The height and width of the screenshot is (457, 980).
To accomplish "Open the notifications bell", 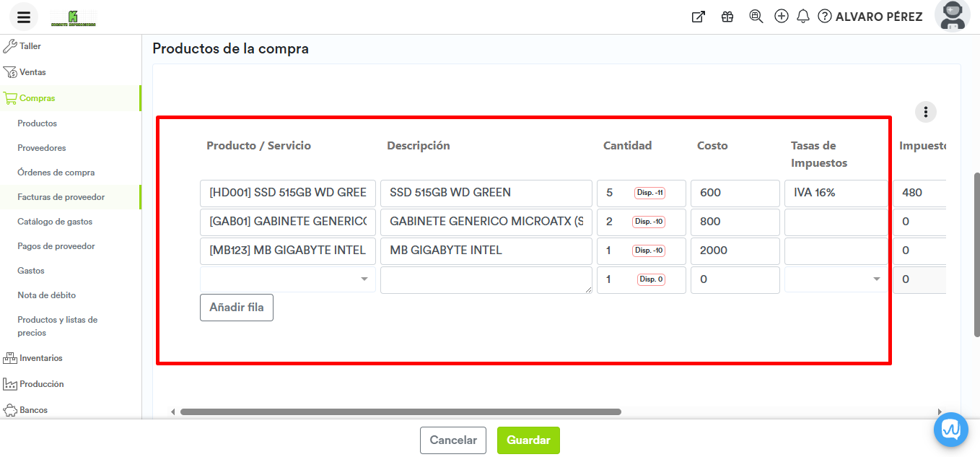I will [x=802, y=17].
